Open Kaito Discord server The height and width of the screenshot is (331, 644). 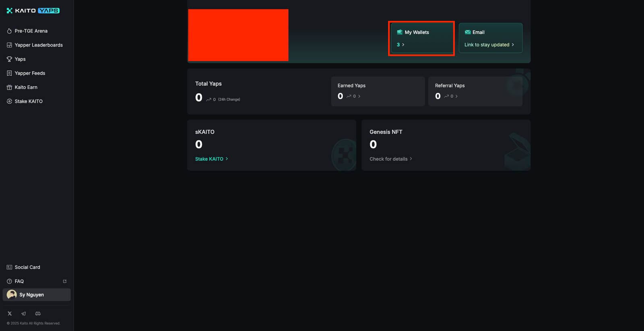[38, 314]
